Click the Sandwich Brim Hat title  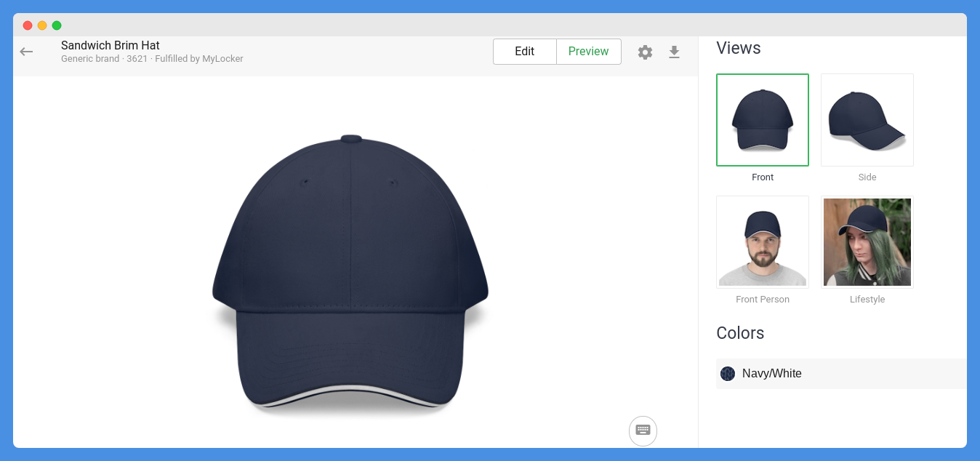pos(111,46)
